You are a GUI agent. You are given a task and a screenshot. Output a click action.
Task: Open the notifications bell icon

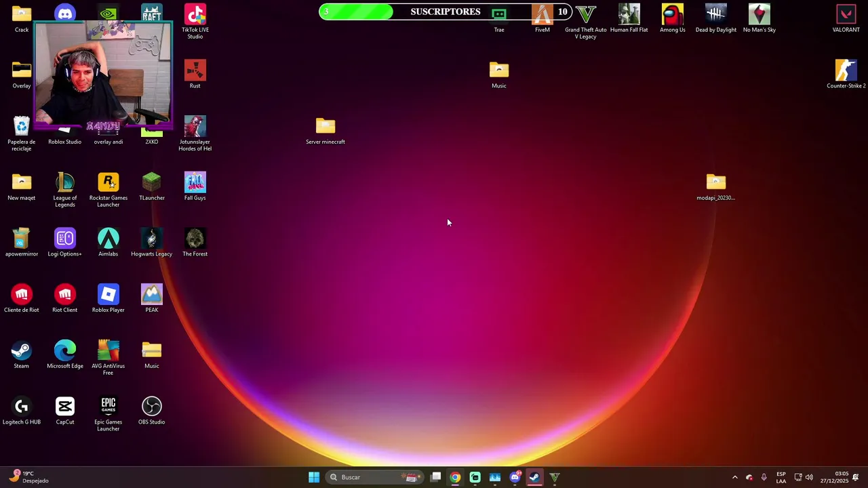[x=856, y=477]
